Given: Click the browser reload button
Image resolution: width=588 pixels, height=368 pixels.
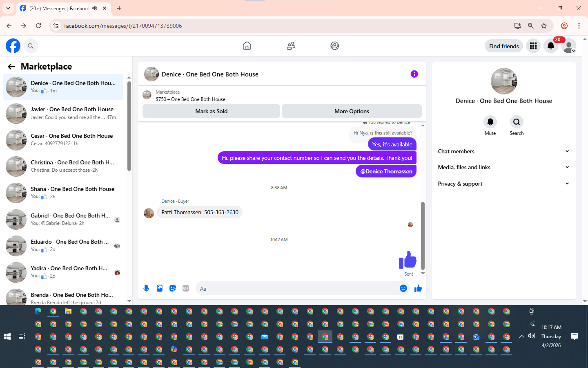Looking at the screenshot, I should (38, 26).
